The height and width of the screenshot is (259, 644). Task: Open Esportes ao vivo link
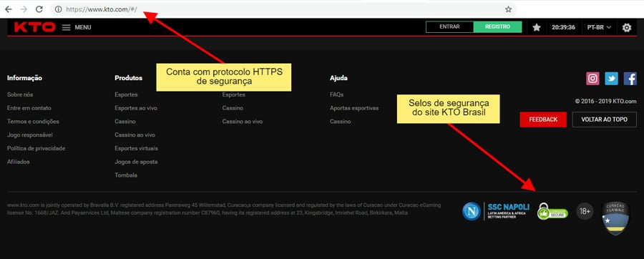(x=136, y=108)
